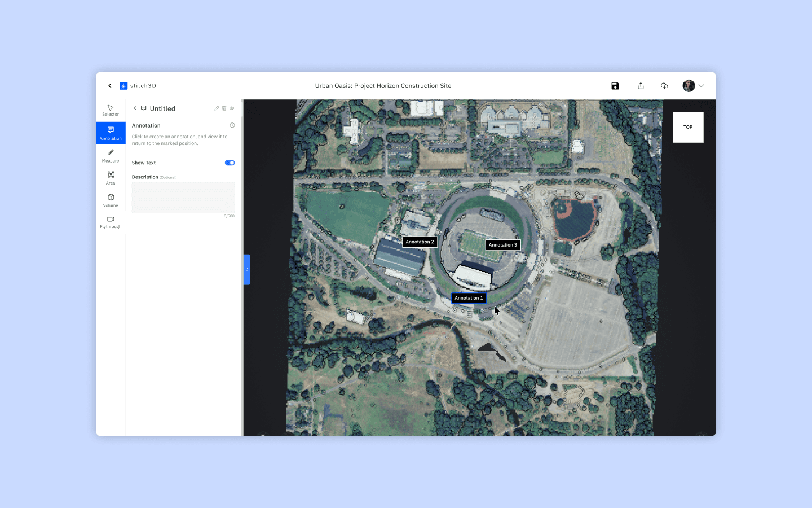Go back using header back arrow

(110, 86)
